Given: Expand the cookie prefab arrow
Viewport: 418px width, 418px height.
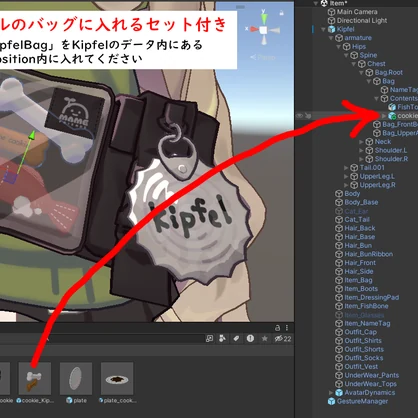Looking at the screenshot, I should (x=384, y=116).
